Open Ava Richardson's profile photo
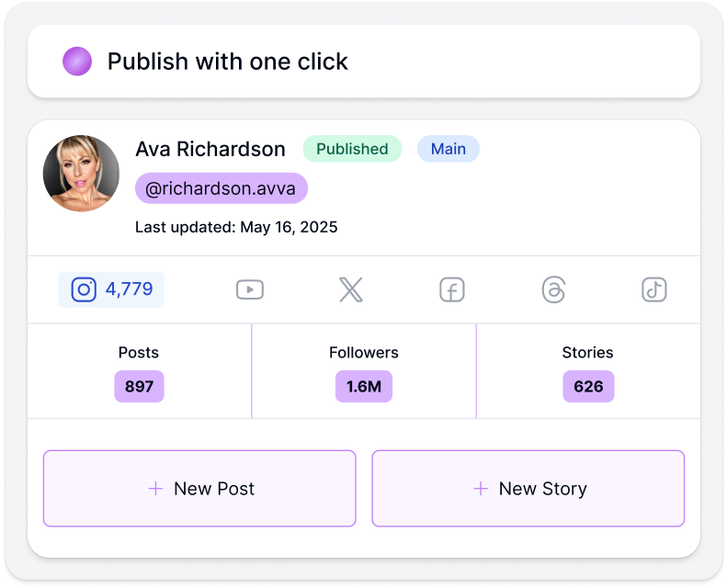 pos(82,174)
